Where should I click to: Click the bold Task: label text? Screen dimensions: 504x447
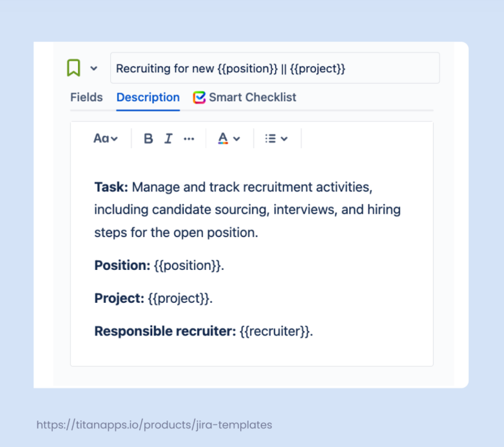(111, 187)
